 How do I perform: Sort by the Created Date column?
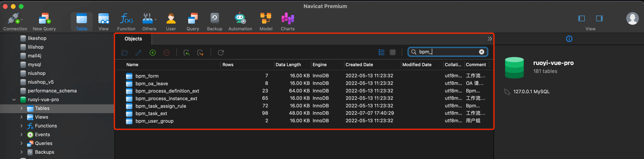(359, 65)
